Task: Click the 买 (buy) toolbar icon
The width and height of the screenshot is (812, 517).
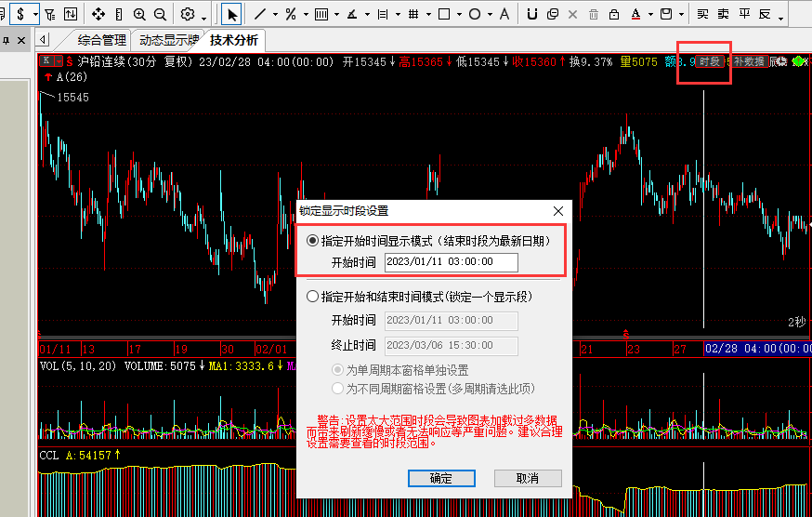Action: click(x=702, y=15)
